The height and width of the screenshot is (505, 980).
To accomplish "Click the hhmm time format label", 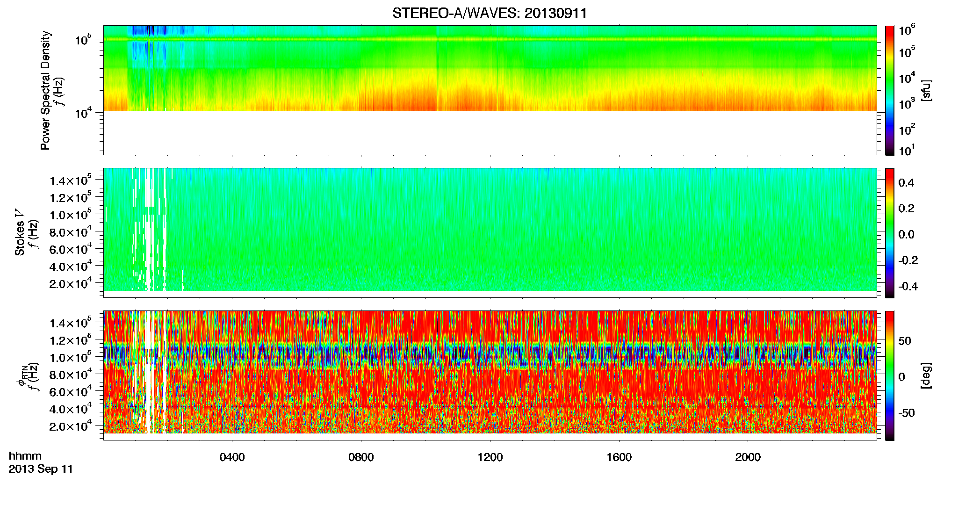I will [x=25, y=456].
